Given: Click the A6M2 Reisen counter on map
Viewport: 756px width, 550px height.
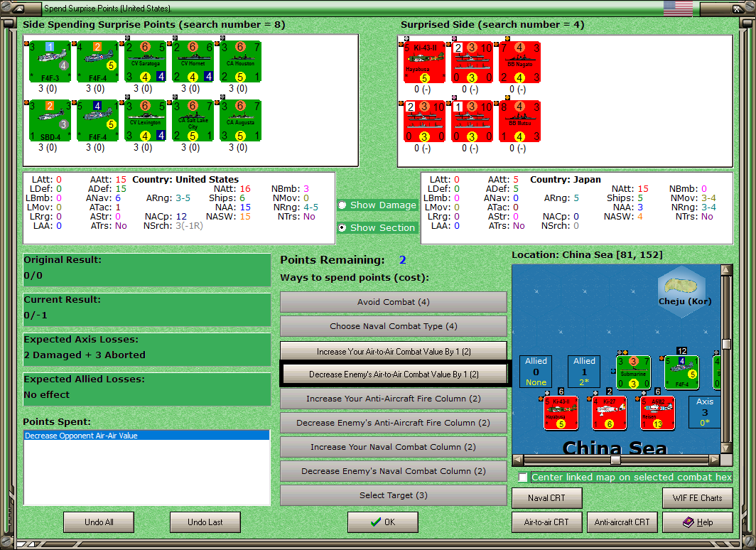Looking at the screenshot, I should point(658,413).
